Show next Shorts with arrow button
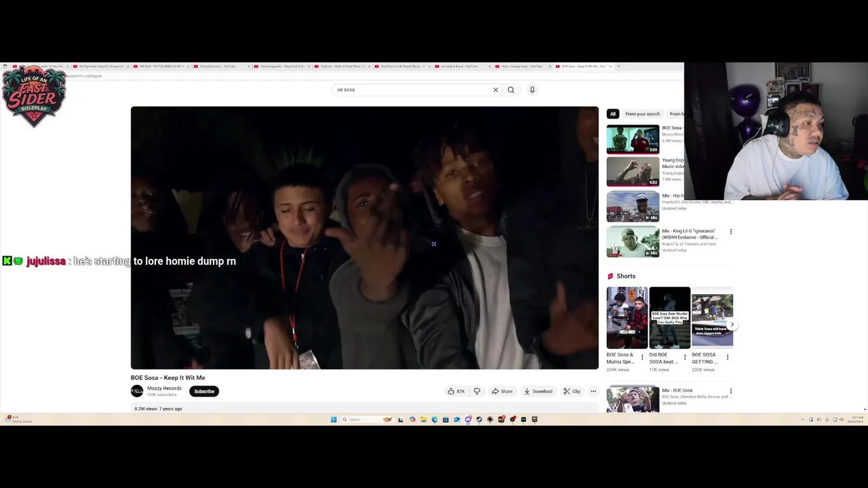This screenshot has width=868, height=488. click(x=732, y=325)
